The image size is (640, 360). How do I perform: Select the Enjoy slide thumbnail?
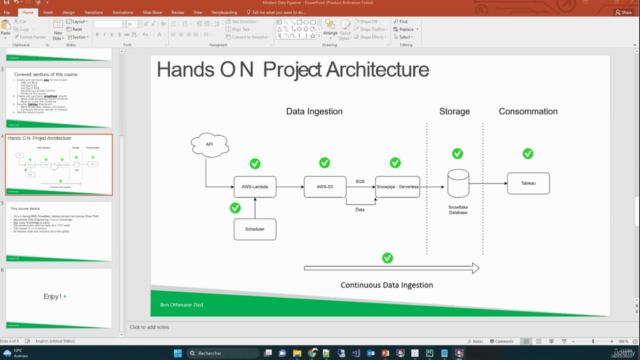point(58,298)
